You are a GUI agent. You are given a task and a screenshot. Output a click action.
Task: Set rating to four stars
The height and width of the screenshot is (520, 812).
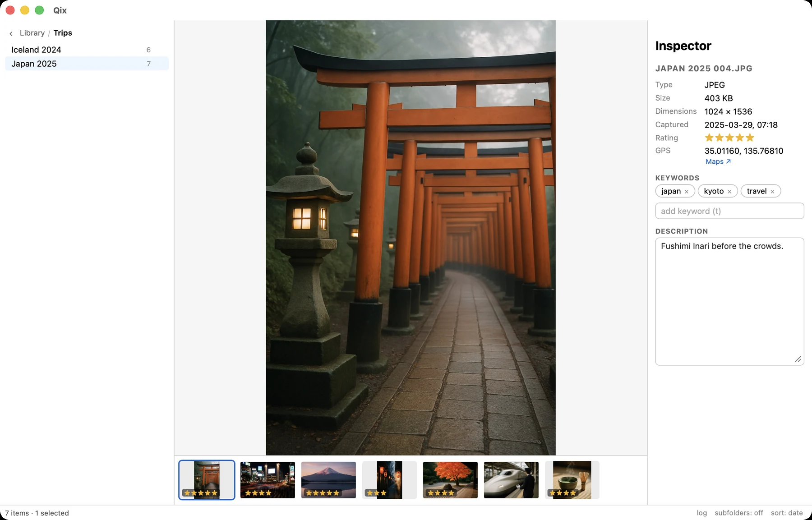(x=740, y=138)
